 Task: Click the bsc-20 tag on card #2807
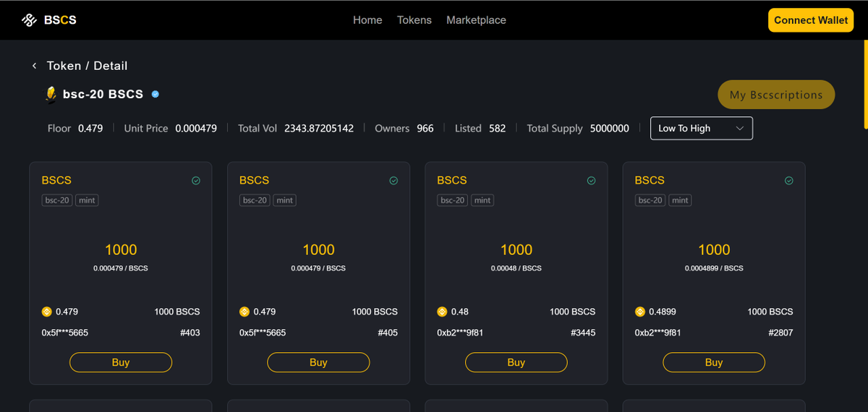tap(650, 200)
